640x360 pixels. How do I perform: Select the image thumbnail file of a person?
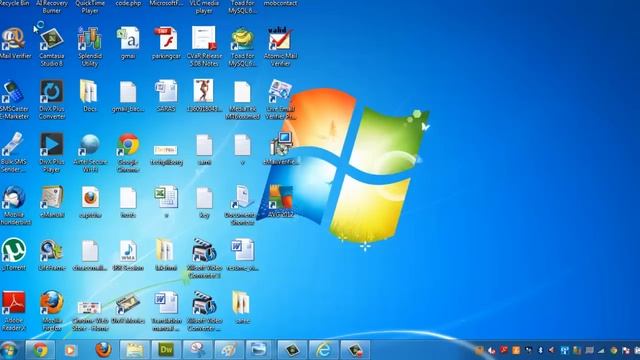[204, 92]
